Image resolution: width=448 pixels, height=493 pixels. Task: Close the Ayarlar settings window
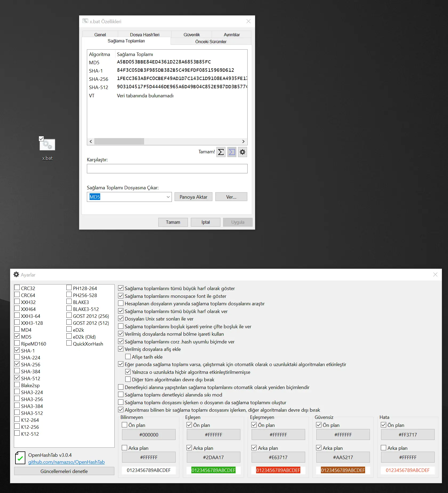[x=435, y=275]
